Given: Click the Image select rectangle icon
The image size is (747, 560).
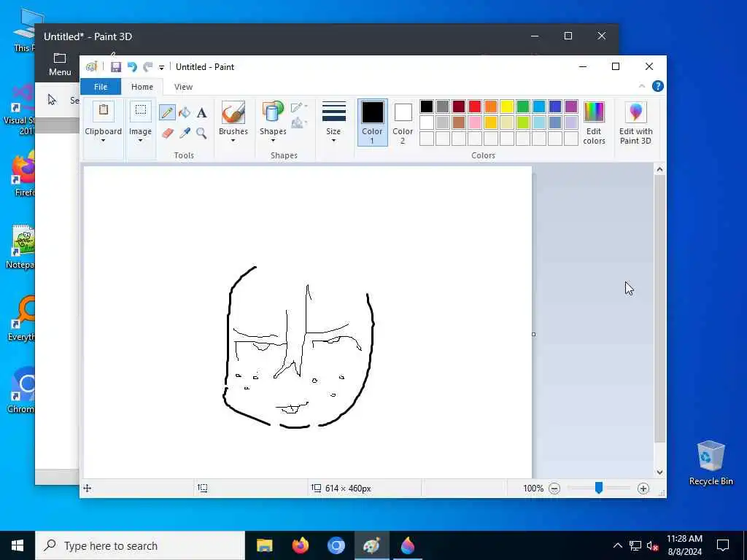Looking at the screenshot, I should click(x=141, y=111).
